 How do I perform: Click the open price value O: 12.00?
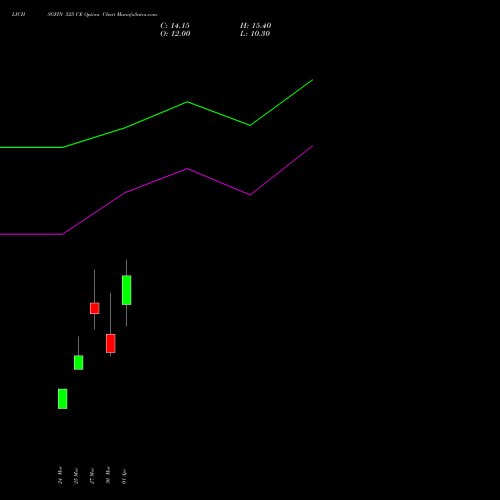tap(175, 34)
